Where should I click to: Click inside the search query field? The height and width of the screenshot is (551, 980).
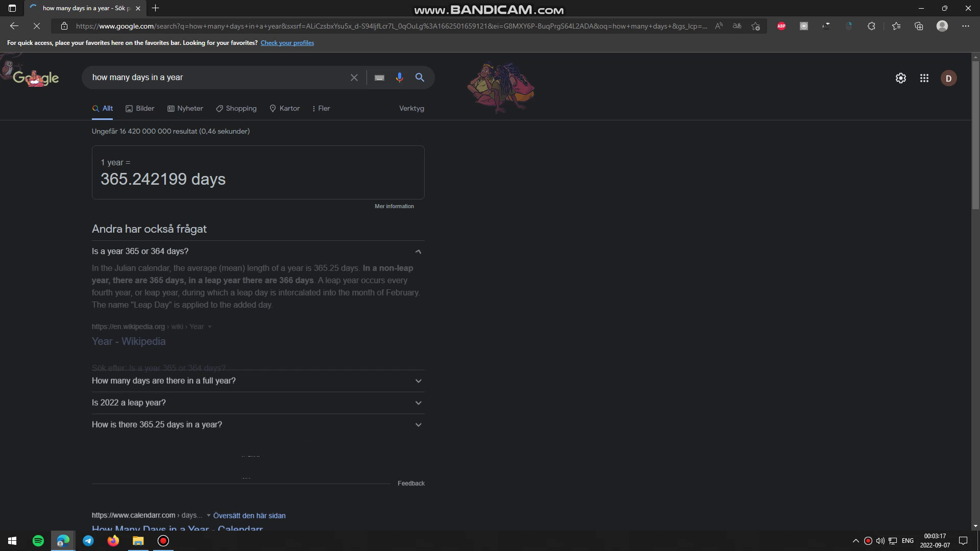click(214, 78)
